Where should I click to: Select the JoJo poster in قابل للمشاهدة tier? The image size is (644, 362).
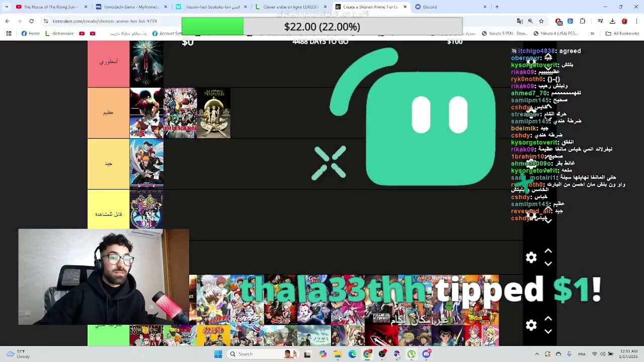coord(146,209)
